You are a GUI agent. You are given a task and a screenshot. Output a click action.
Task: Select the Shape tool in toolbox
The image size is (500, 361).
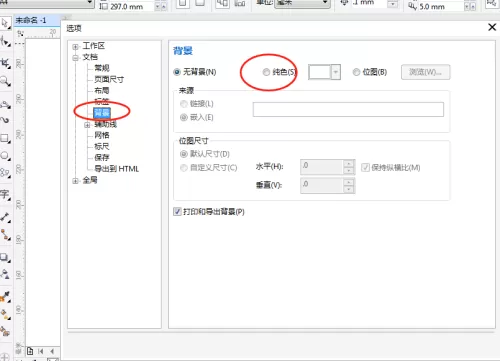point(5,42)
